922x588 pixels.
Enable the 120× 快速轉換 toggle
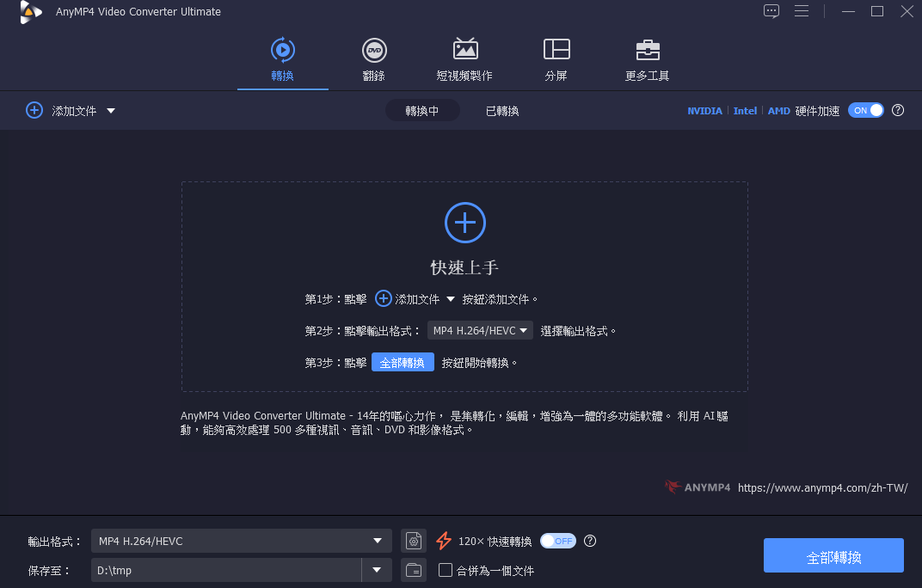558,541
